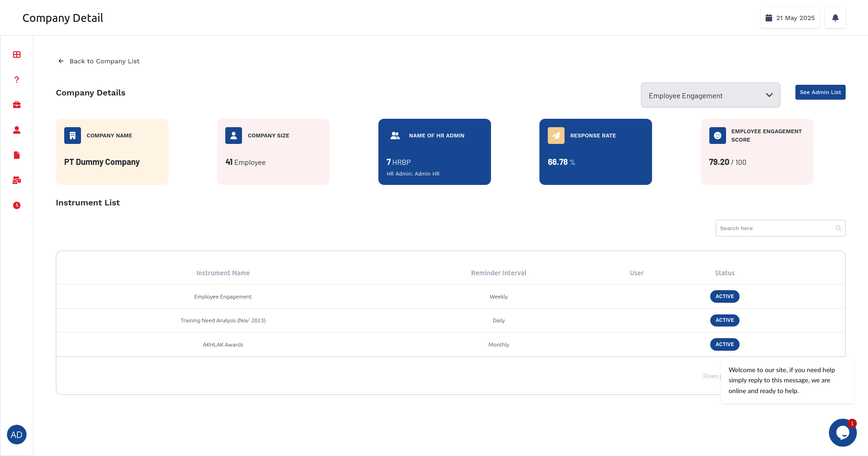This screenshot has height=456, width=868.
Task: Open the mail envelopes sidebar icon
Action: coord(17,180)
